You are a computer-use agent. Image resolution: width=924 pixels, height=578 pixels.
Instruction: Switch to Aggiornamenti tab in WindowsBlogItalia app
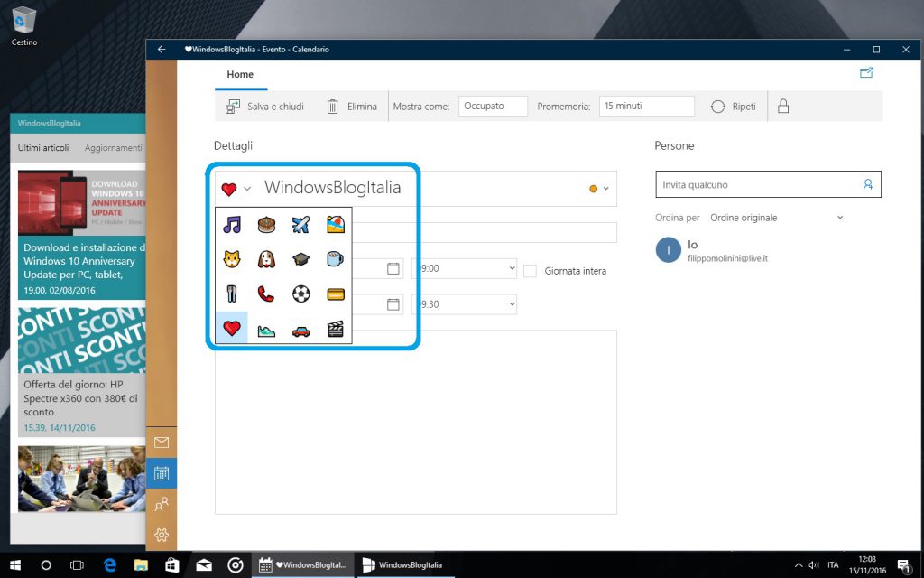tap(113, 147)
